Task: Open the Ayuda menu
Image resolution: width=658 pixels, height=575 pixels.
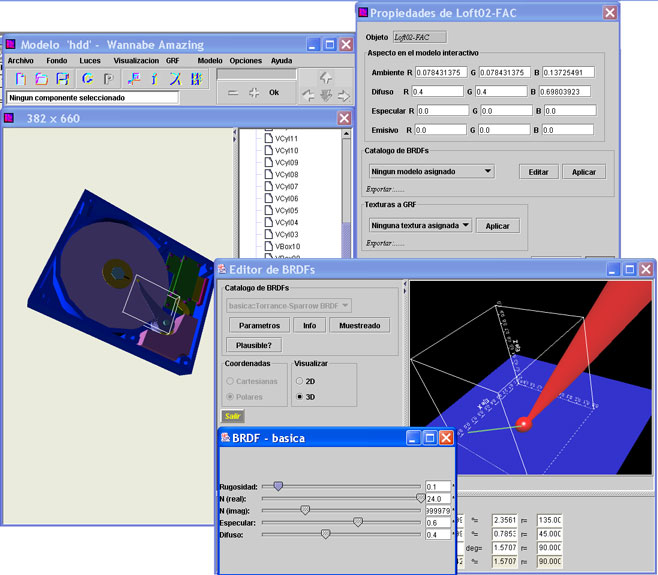Action: [281, 60]
